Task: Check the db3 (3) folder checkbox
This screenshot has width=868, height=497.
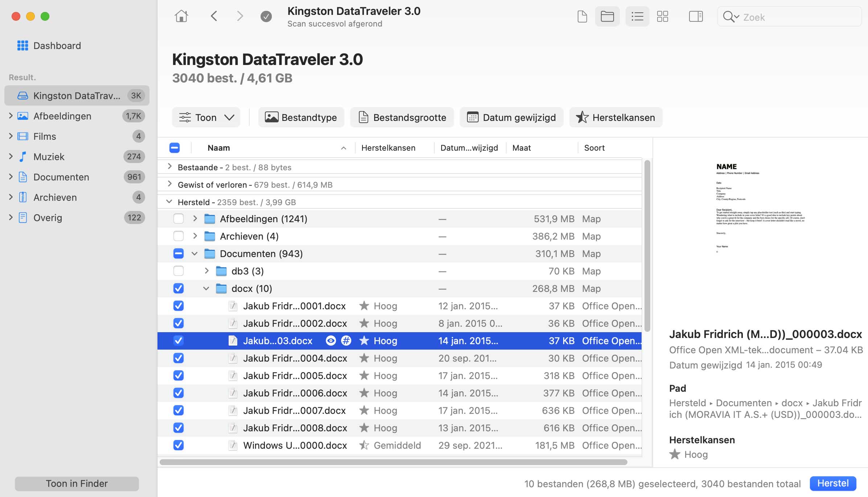Action: [x=179, y=271]
